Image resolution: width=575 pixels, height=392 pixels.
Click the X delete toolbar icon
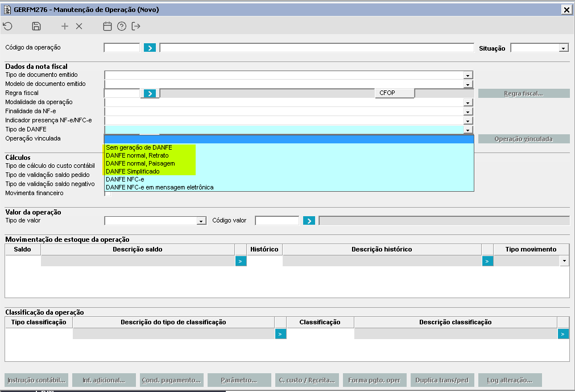[79, 26]
